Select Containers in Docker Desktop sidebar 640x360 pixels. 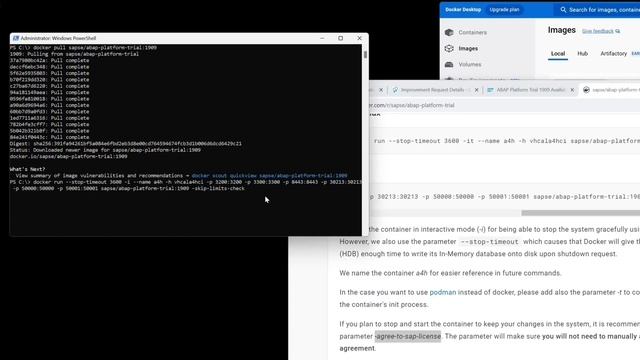tap(472, 32)
